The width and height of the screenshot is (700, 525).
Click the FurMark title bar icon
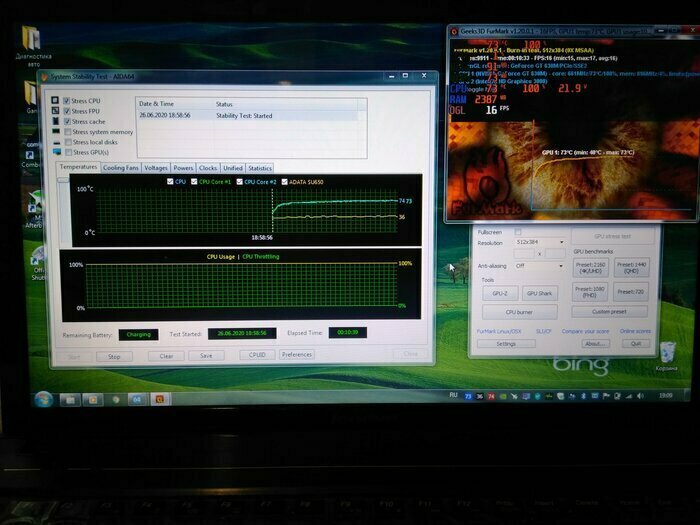(x=454, y=32)
